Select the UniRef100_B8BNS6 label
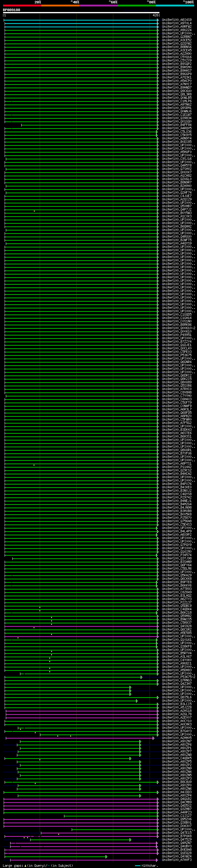 (177, 47)
